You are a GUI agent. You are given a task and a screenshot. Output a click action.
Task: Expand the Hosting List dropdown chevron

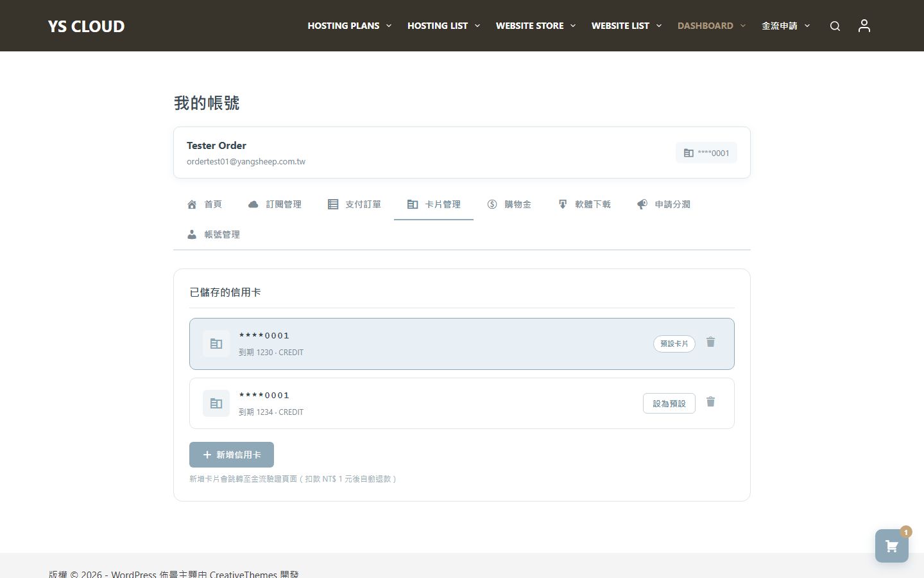(x=477, y=26)
